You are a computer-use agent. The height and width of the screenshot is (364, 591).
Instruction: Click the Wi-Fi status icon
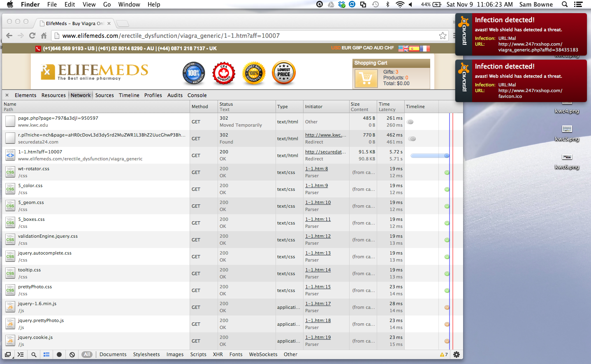click(400, 5)
